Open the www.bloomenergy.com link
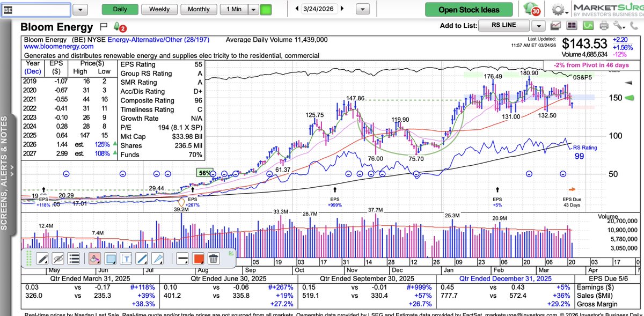The image size is (644, 316). tap(59, 47)
